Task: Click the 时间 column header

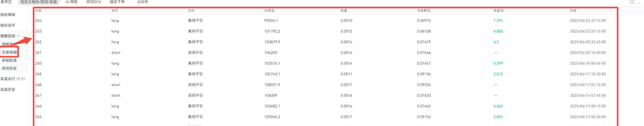Action: click(x=573, y=11)
